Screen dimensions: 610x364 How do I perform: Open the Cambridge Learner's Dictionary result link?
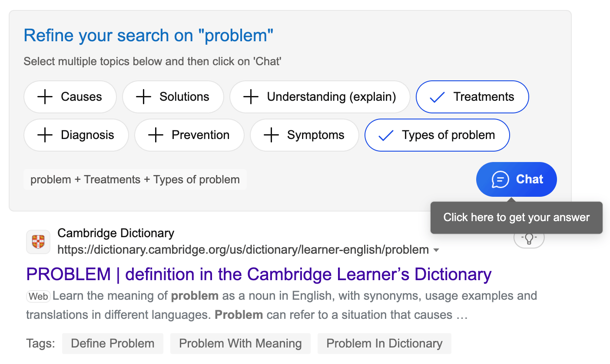point(259,274)
